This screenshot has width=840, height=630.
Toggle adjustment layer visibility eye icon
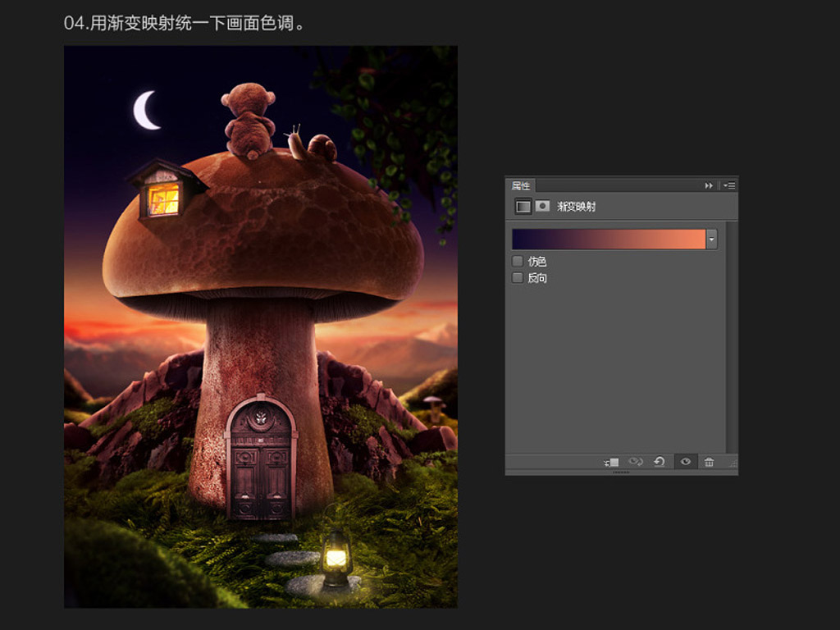[x=685, y=462]
